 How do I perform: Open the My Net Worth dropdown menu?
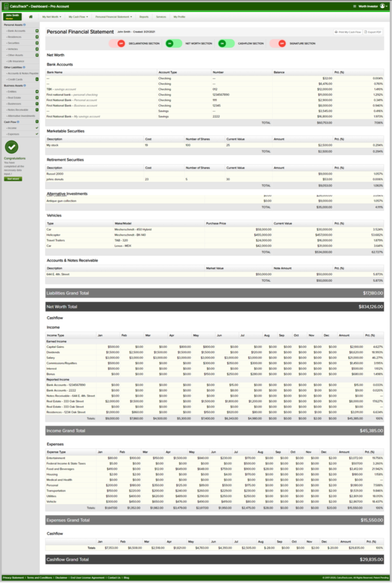[x=52, y=17]
